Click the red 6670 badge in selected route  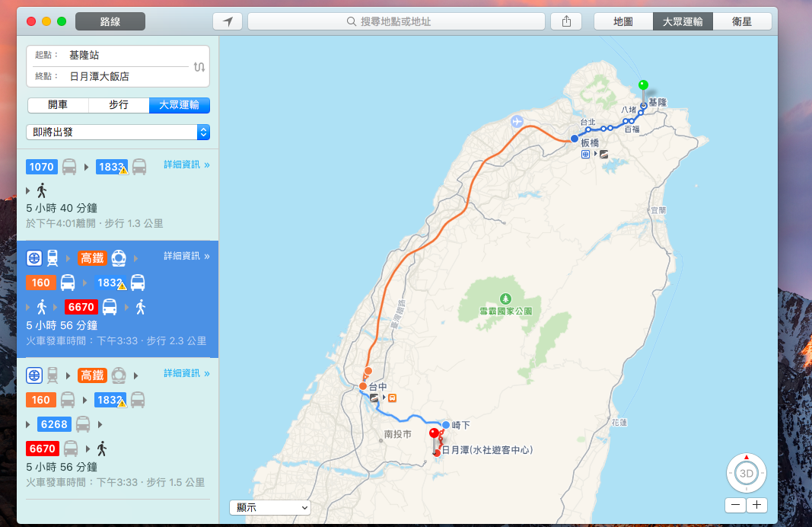point(81,307)
